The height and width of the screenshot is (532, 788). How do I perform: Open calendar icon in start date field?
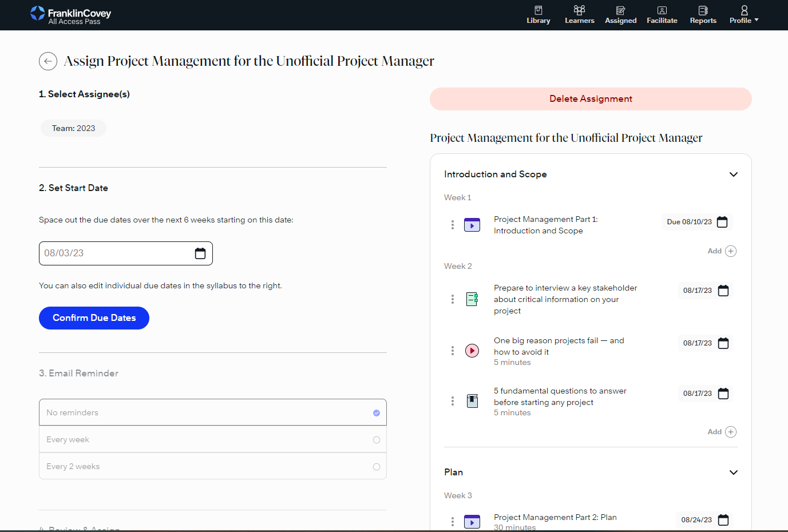coord(200,253)
